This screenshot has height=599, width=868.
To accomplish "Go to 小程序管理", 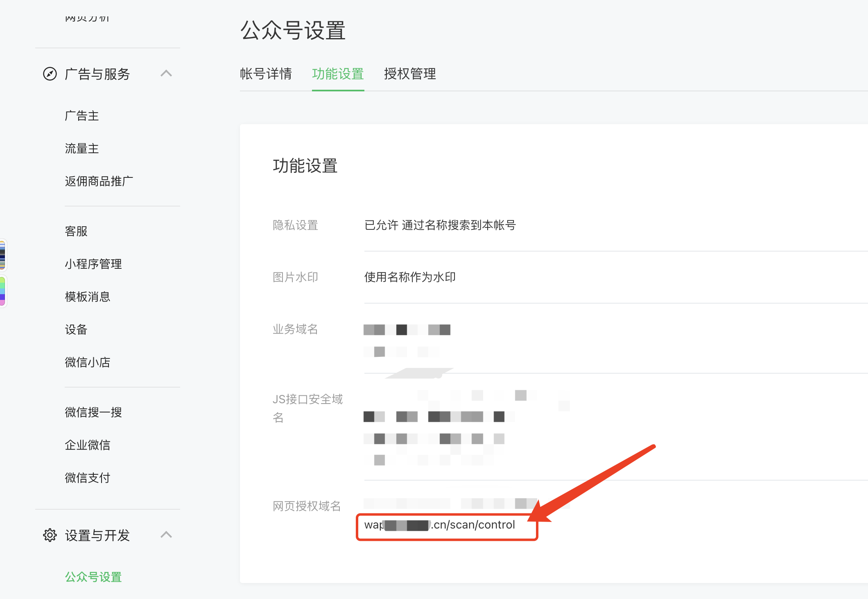I will (93, 264).
